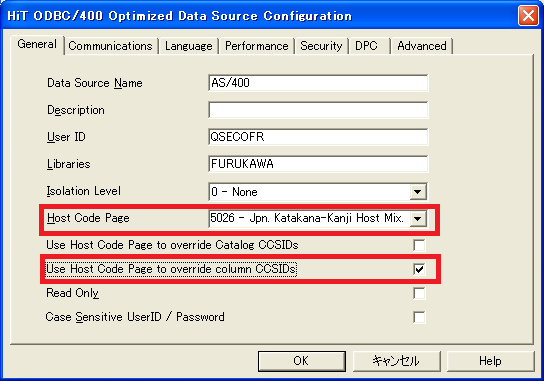Tick the Read Only checkbox
This screenshot has height=381, width=544.
[419, 294]
